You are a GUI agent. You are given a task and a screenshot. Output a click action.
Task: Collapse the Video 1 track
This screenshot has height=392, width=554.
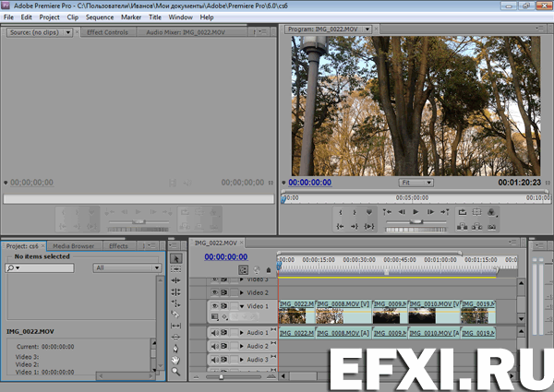(x=242, y=306)
